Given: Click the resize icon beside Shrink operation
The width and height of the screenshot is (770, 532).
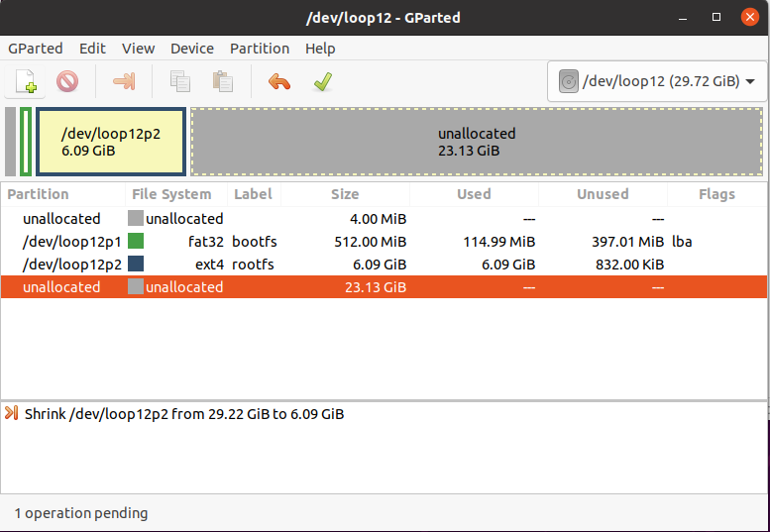Looking at the screenshot, I should (x=11, y=413).
